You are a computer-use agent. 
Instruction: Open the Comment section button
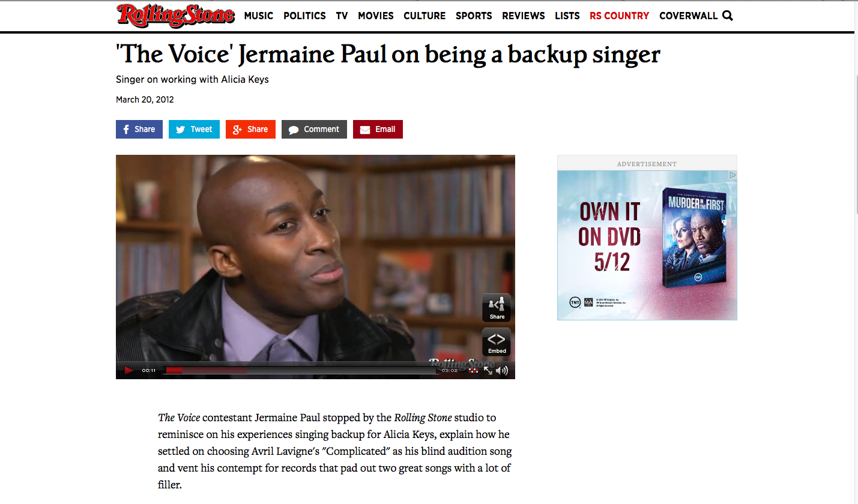click(x=314, y=129)
